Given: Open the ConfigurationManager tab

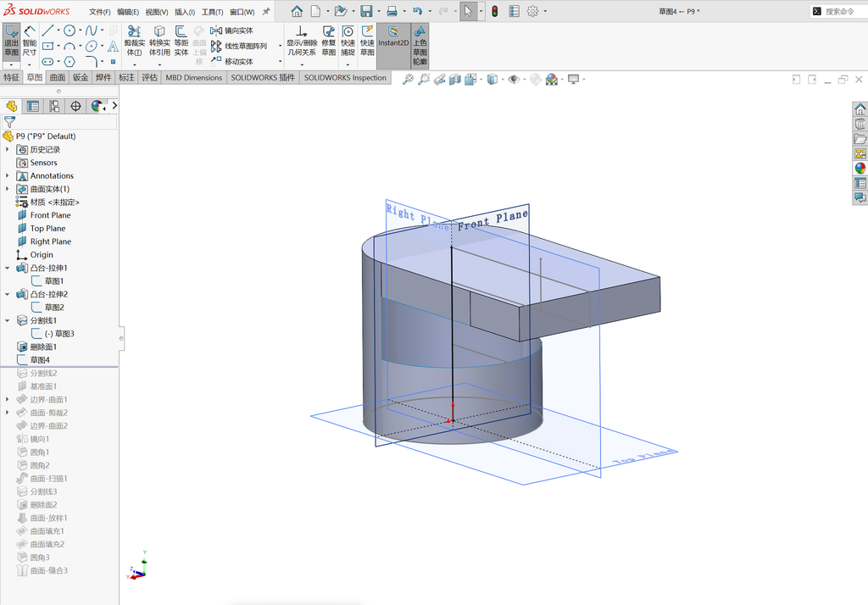Looking at the screenshot, I should [54, 106].
